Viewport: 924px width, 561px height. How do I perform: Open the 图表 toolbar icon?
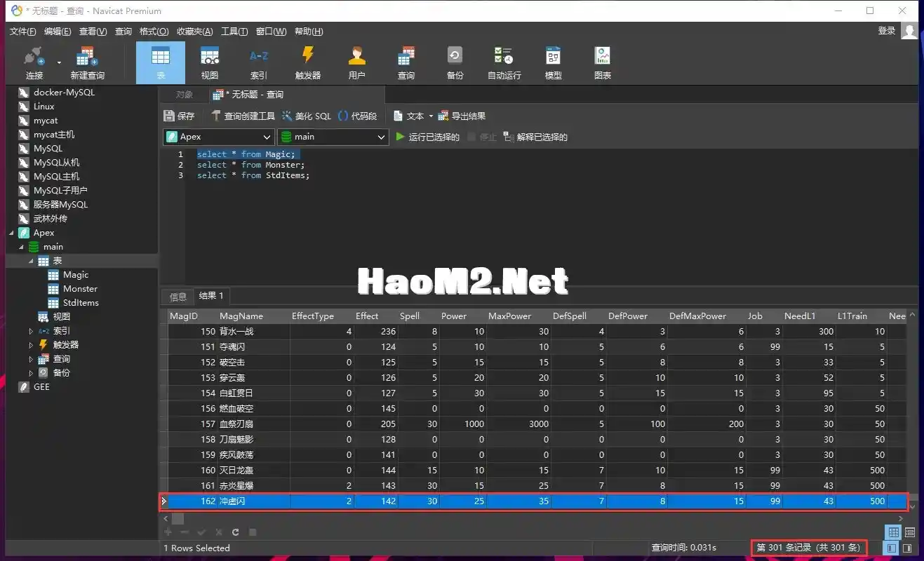tap(603, 63)
